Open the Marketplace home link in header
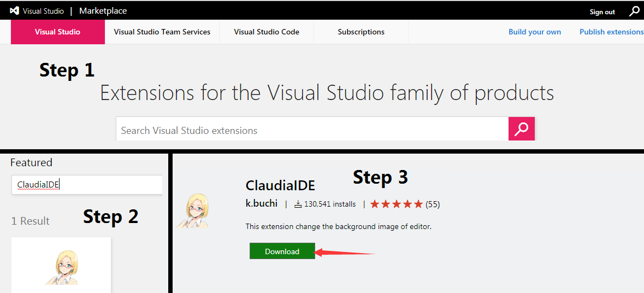The height and width of the screenshot is (293, 644). pyautogui.click(x=103, y=11)
